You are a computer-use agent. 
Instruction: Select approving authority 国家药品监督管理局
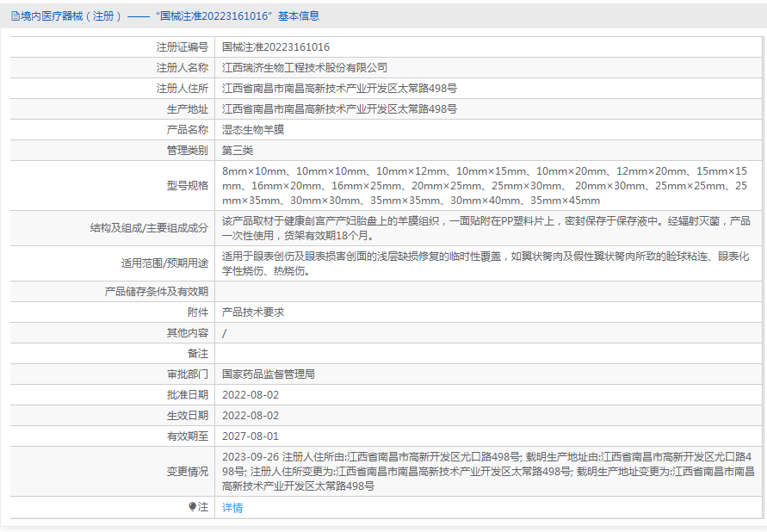[x=269, y=374]
